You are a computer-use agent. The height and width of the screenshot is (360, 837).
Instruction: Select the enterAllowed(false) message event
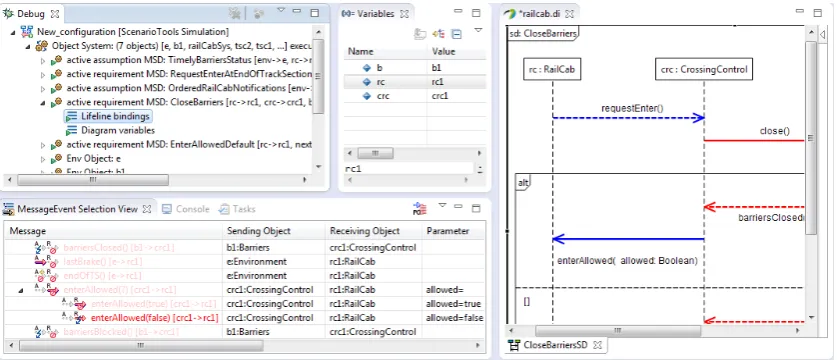tap(155, 318)
